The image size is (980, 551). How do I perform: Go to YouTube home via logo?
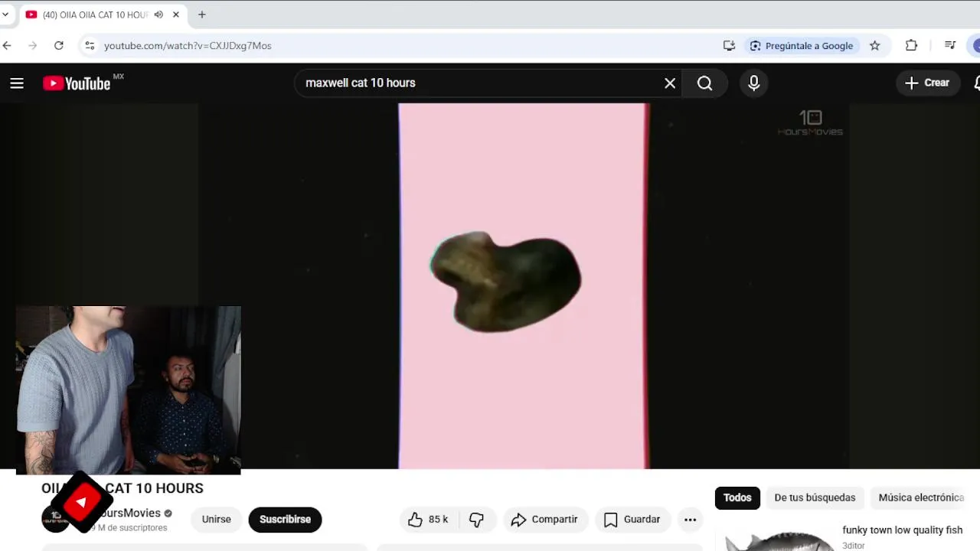[x=77, y=83]
